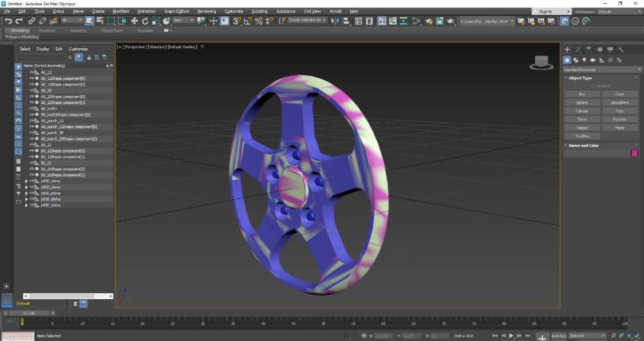Screen dimensions: 644x341
Task: Open Render Setup teapot-with-gear icon
Action: click(x=429, y=21)
